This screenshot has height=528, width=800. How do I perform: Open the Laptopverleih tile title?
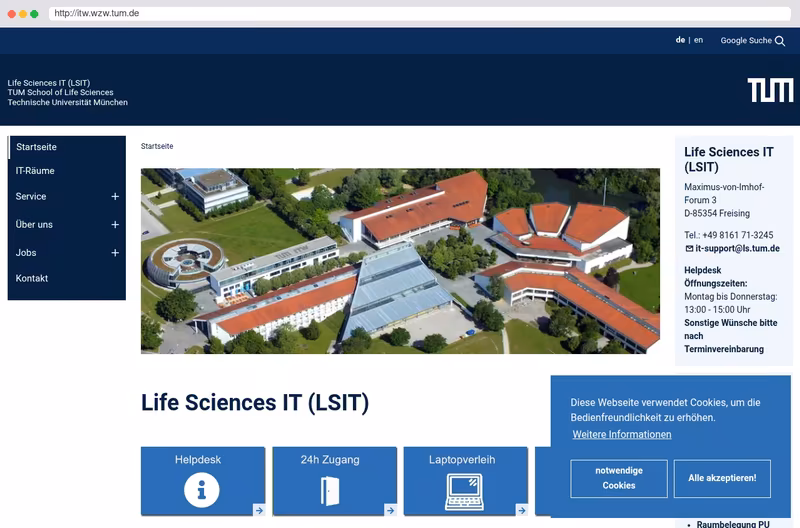click(x=462, y=460)
